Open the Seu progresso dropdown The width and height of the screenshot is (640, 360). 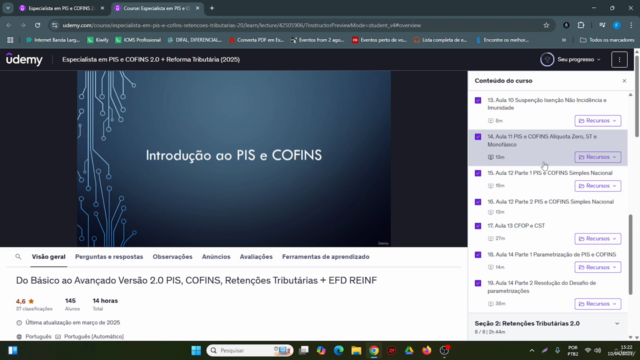pos(579,60)
